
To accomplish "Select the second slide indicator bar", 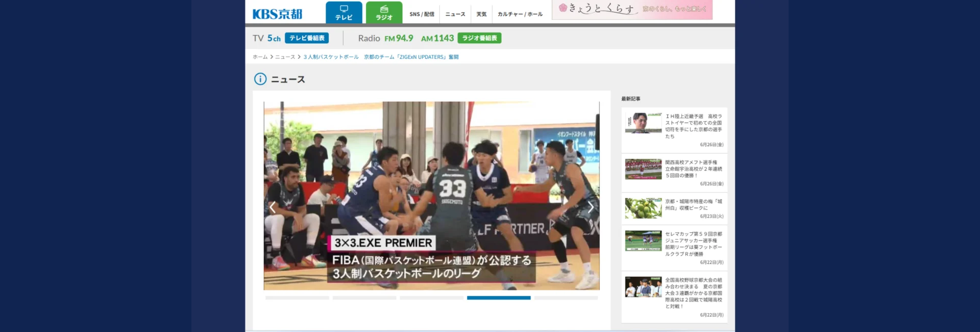I will [364, 298].
